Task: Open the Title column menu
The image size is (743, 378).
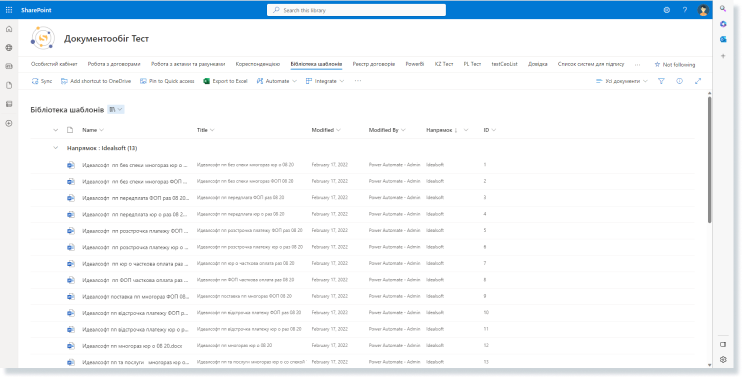Action: (206, 130)
